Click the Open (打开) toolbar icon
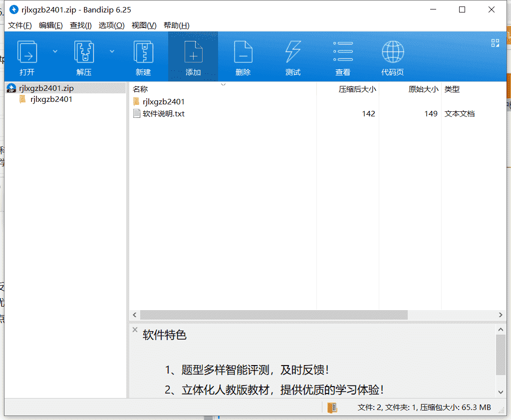The height and width of the screenshot is (420, 511). (27, 51)
